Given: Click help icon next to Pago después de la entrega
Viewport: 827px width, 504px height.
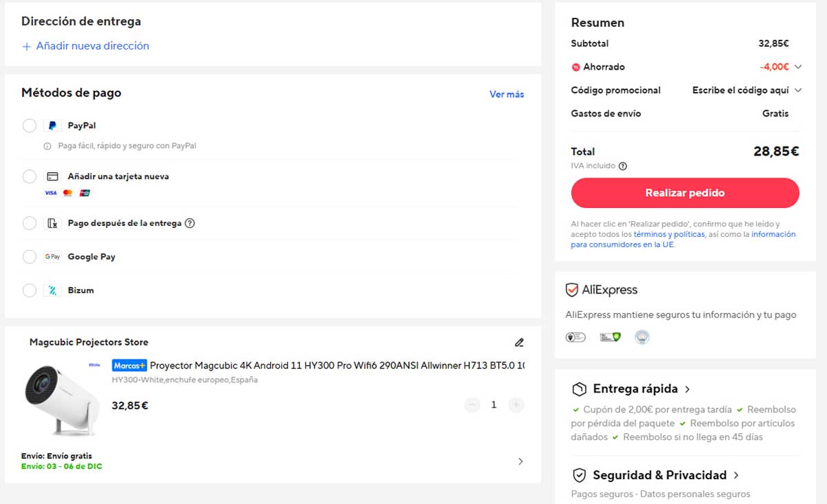Looking at the screenshot, I should click(x=190, y=223).
